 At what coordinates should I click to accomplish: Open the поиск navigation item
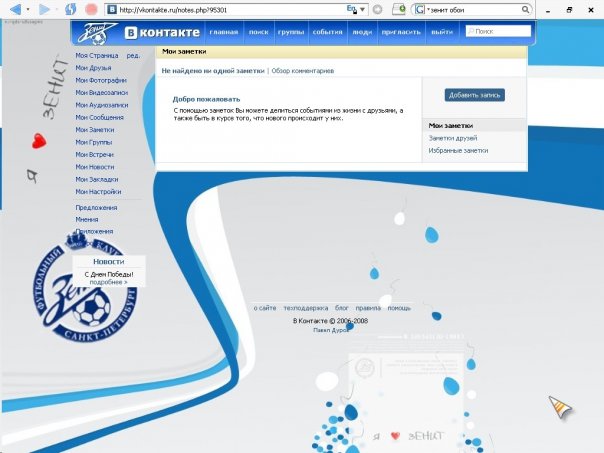coord(258,32)
